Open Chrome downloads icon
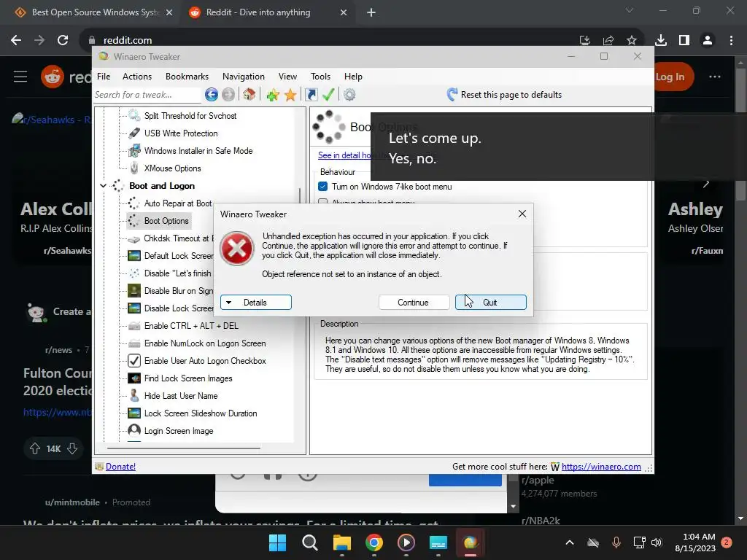The height and width of the screenshot is (560, 747). (661, 41)
